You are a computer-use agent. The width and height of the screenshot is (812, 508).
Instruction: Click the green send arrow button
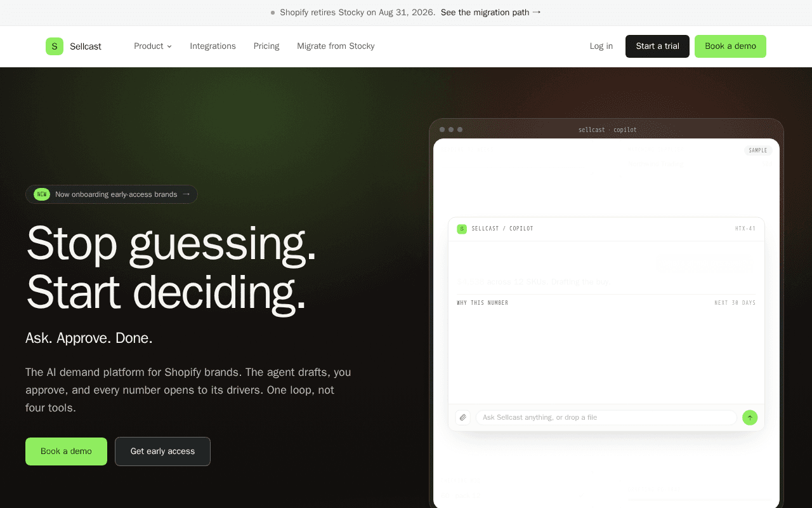click(750, 417)
